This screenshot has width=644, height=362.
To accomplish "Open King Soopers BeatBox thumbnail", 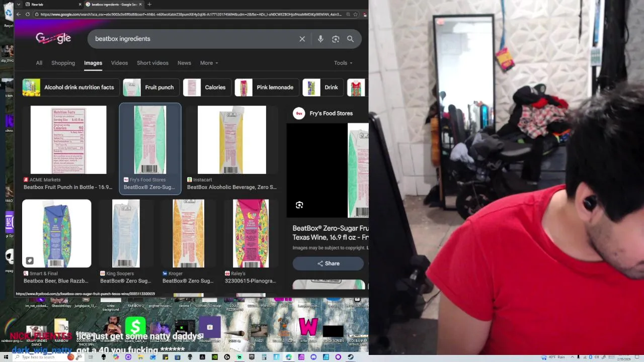I will tap(126, 233).
